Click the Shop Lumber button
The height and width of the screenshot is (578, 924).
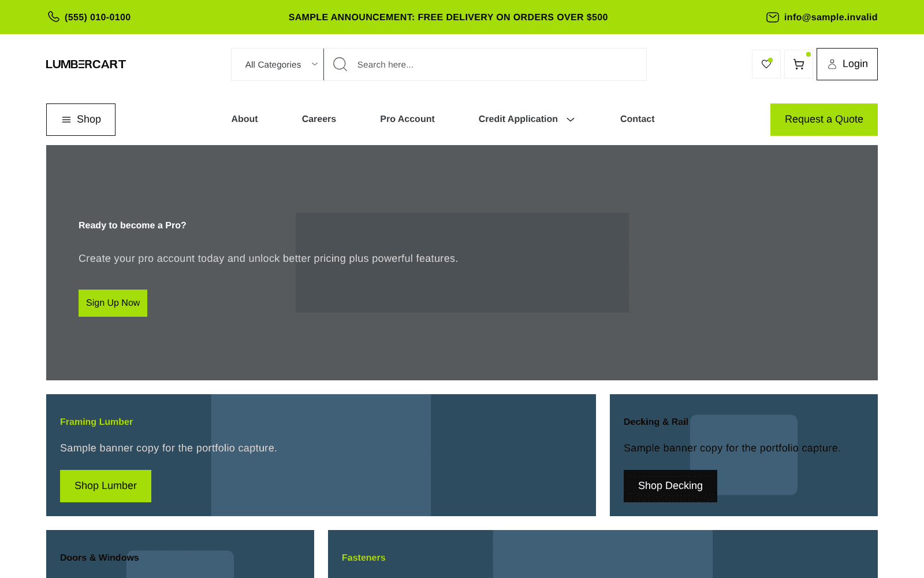(106, 486)
